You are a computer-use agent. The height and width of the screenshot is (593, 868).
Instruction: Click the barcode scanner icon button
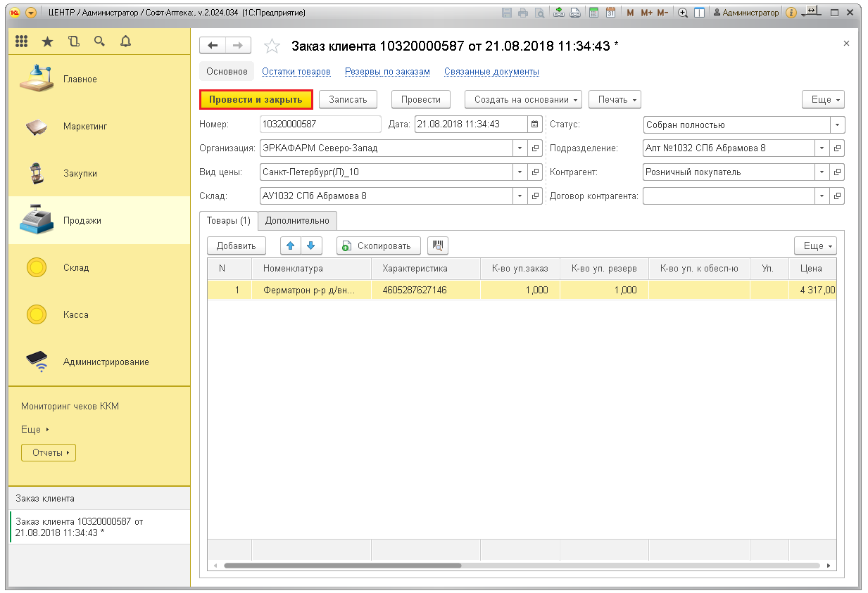(437, 246)
